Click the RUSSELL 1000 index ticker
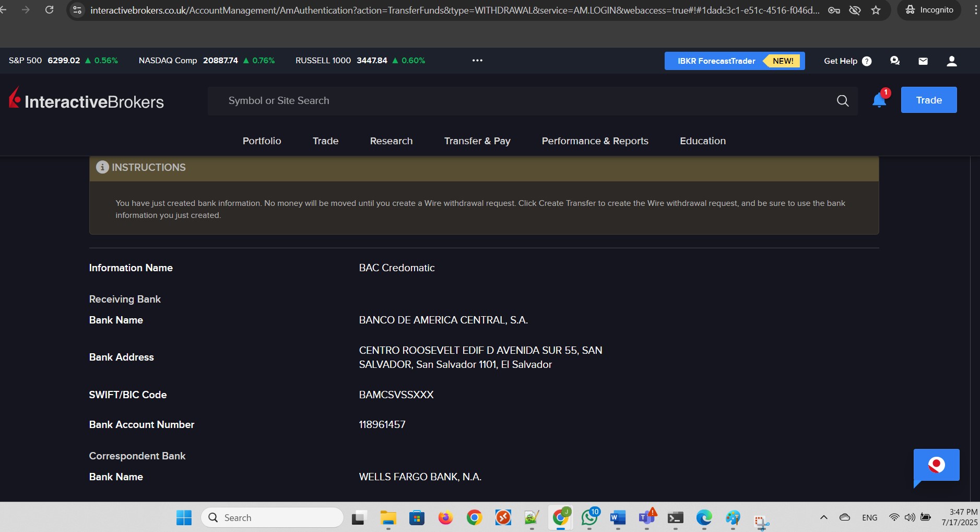Image resolution: width=980 pixels, height=532 pixels. pyautogui.click(x=360, y=61)
